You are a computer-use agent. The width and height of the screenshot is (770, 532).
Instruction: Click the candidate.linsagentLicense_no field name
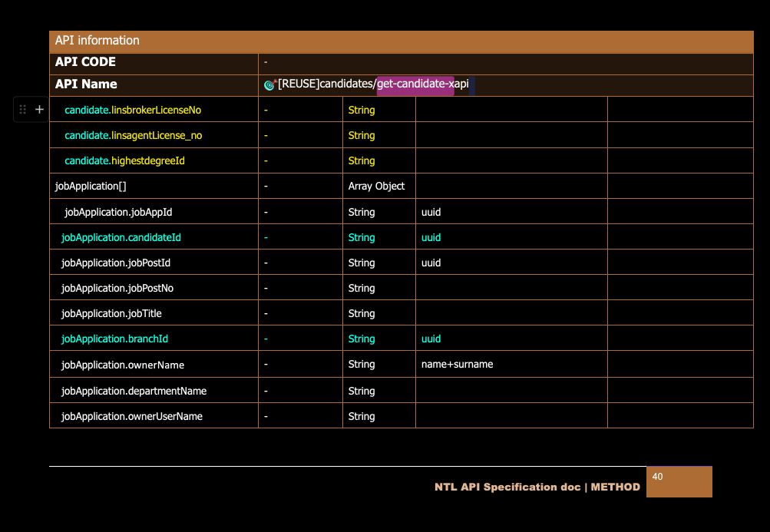pyautogui.click(x=133, y=135)
